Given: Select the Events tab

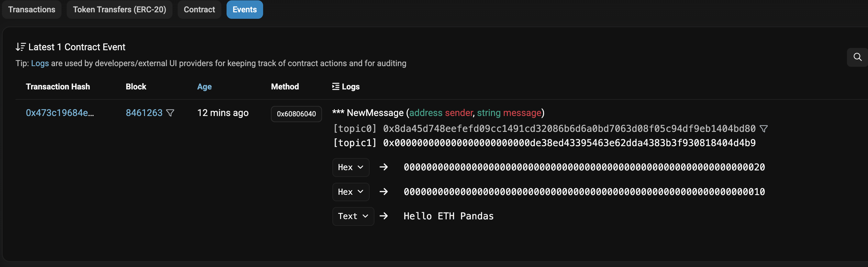Looking at the screenshot, I should coord(245,9).
